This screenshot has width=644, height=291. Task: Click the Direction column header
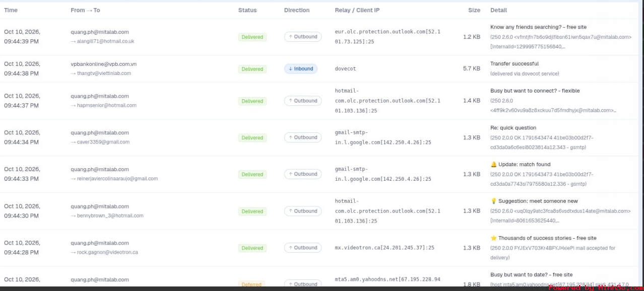[x=297, y=10]
